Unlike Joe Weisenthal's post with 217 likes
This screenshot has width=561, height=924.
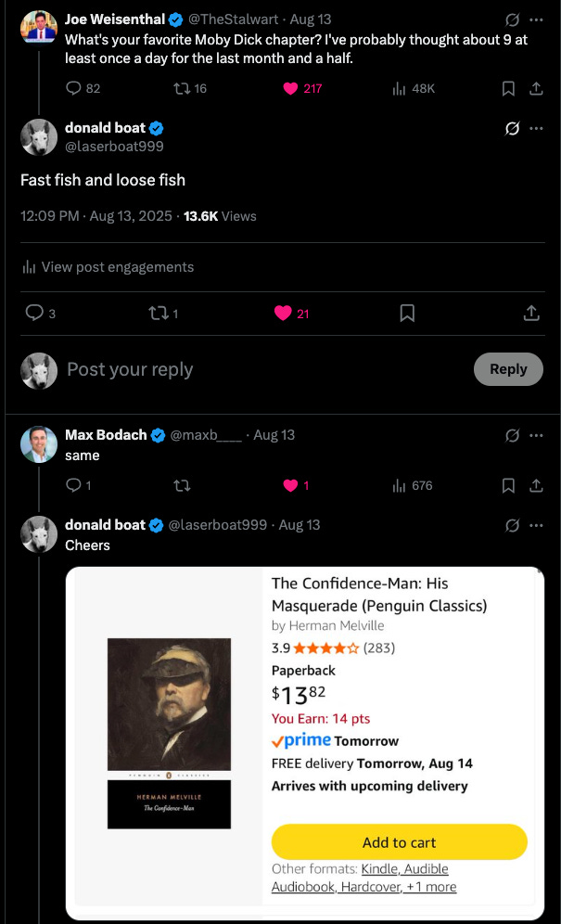290,88
